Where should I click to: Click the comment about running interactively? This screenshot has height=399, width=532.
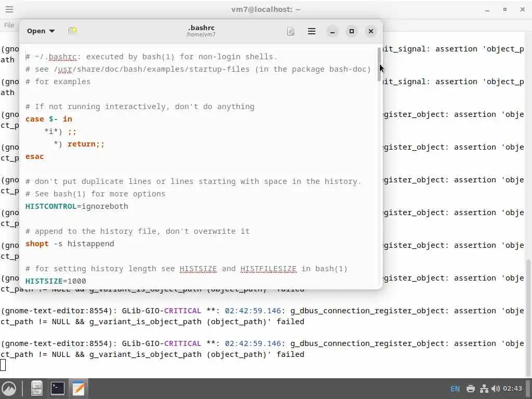(x=140, y=107)
